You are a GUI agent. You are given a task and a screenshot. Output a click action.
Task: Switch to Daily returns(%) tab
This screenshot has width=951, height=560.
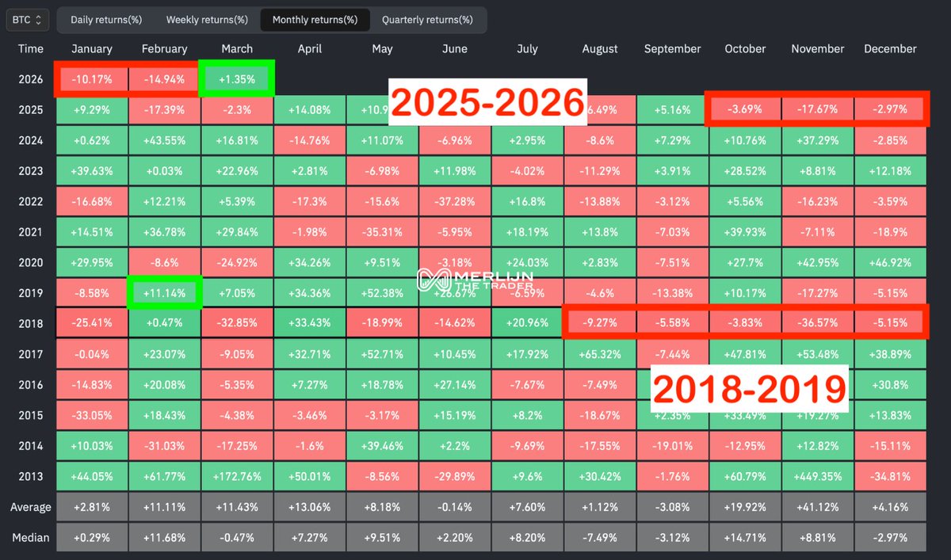(105, 19)
